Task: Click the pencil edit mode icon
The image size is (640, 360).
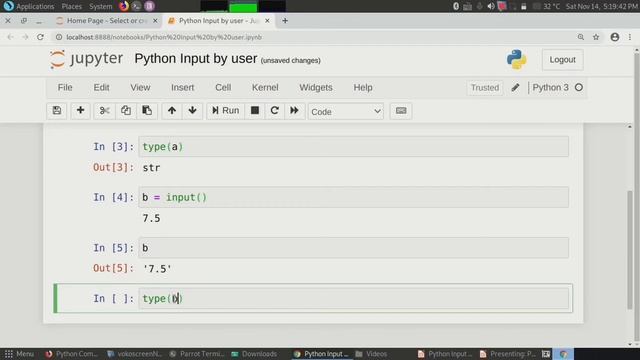Action: pyautogui.click(x=515, y=87)
